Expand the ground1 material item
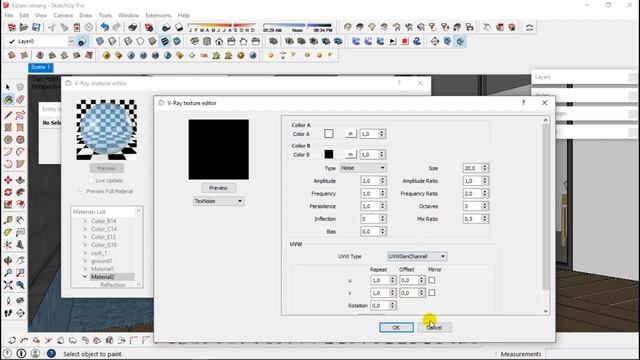Image resolution: width=640 pixels, height=360 pixels. pos(85,261)
